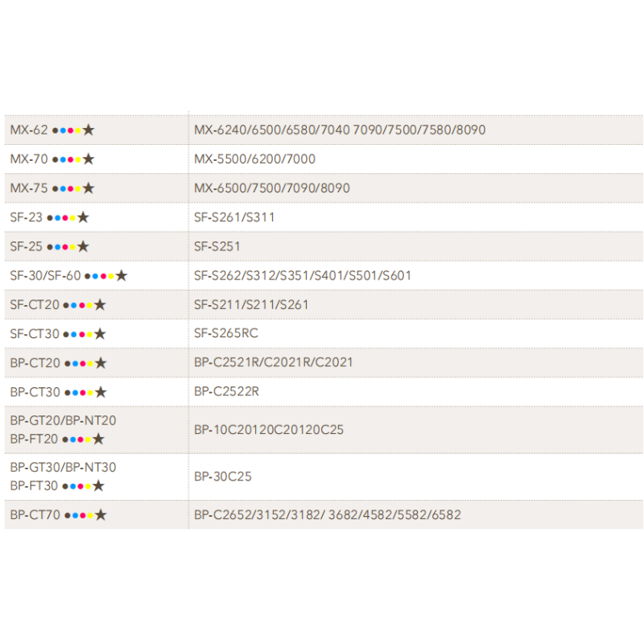Screen dimensions: 644x644
Task: Click the SF-S262/S312/S351 compatible models text
Action: click(x=302, y=275)
